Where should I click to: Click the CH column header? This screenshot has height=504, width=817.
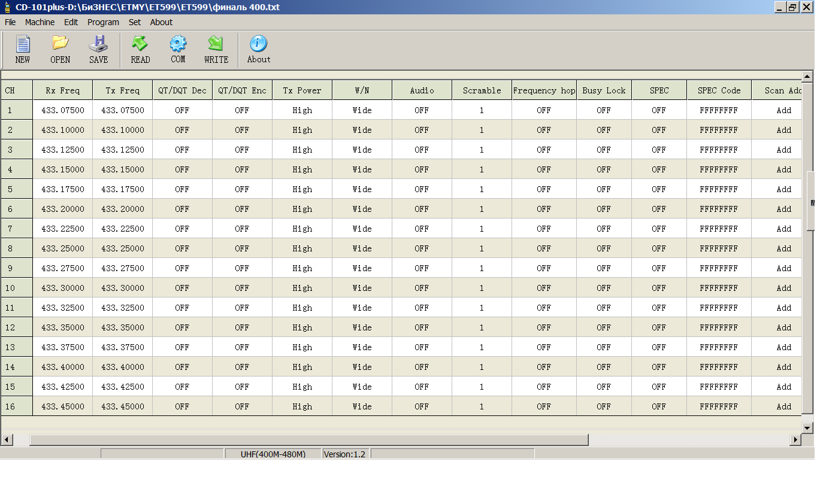pos(17,90)
